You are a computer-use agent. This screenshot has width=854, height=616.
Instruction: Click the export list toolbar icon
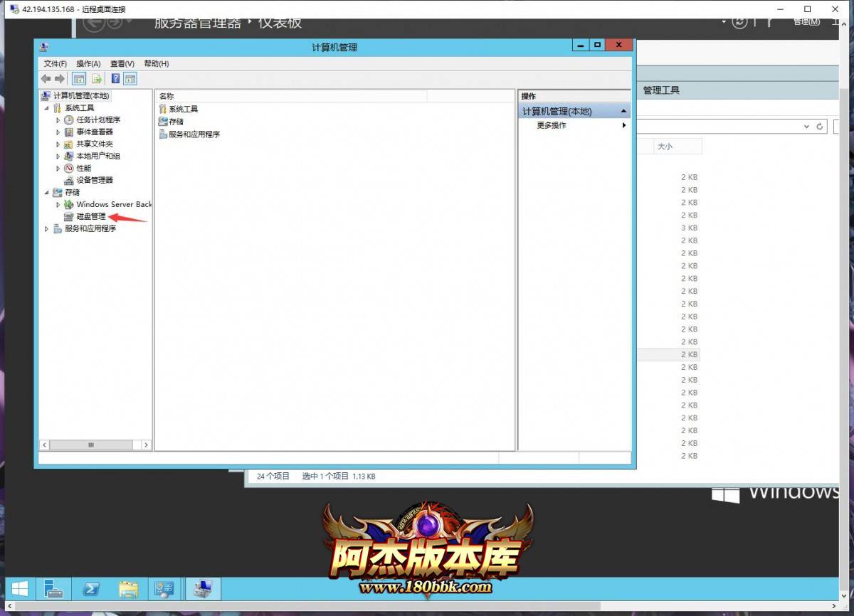97,79
